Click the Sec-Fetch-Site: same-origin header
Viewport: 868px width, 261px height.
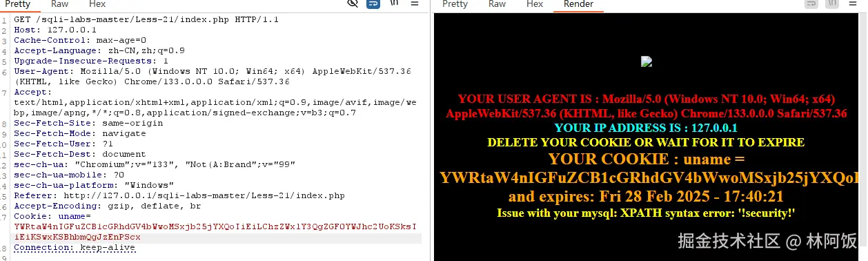pyautogui.click(x=88, y=124)
